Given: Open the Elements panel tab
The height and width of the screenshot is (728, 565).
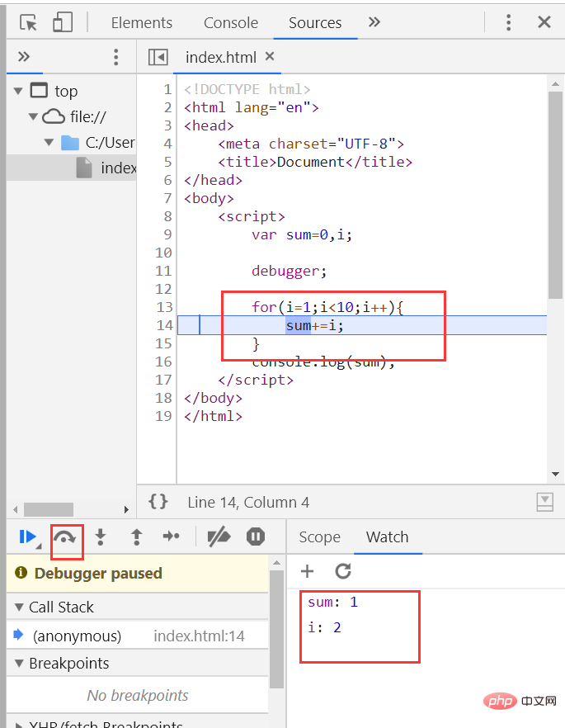Looking at the screenshot, I should pyautogui.click(x=142, y=22).
